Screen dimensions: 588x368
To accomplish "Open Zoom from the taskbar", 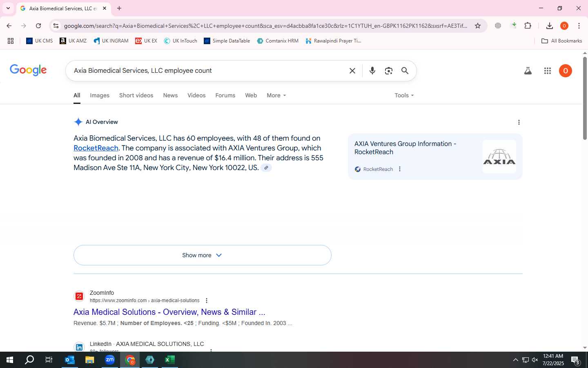I will [x=110, y=360].
